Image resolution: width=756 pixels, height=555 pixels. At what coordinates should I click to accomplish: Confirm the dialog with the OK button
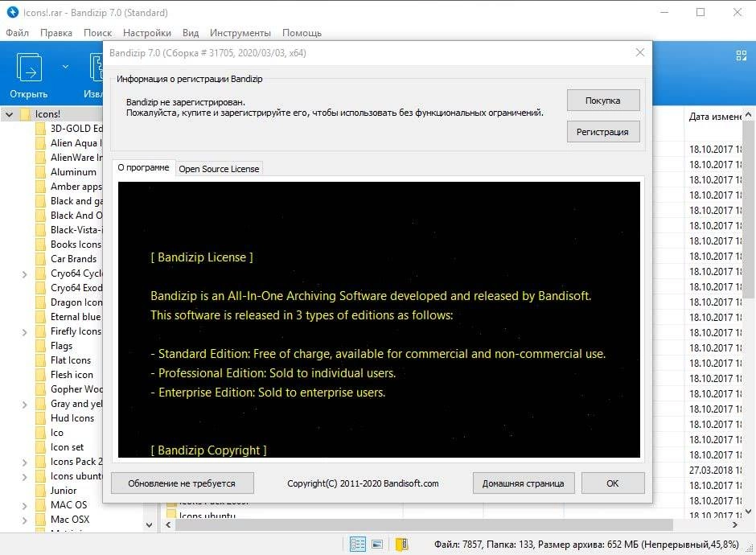click(613, 483)
